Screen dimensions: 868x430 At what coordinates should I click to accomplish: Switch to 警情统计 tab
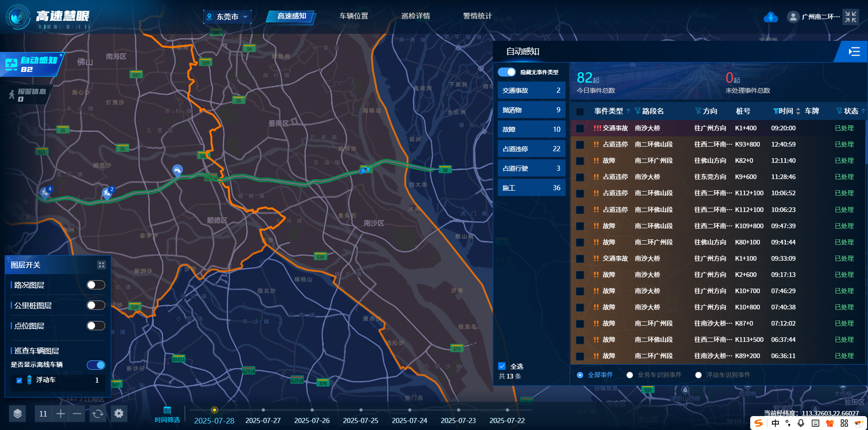(478, 16)
